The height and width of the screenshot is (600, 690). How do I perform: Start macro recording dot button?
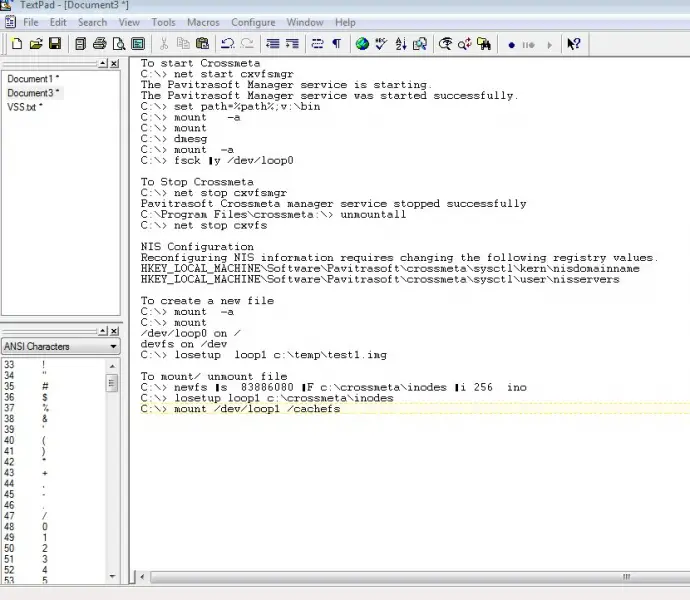[x=511, y=45]
